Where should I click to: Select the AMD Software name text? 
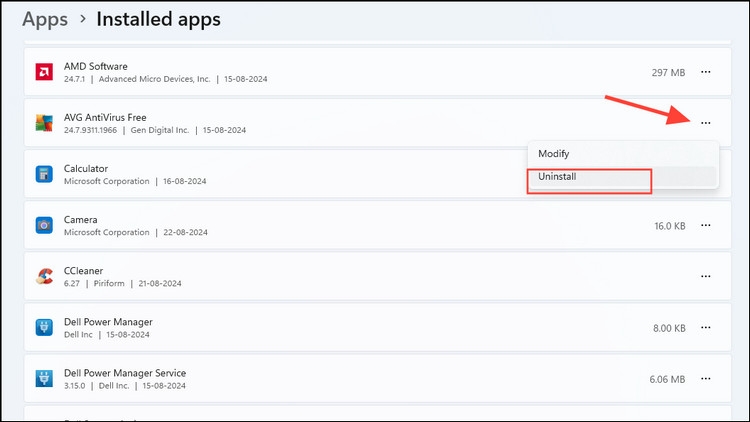click(96, 67)
